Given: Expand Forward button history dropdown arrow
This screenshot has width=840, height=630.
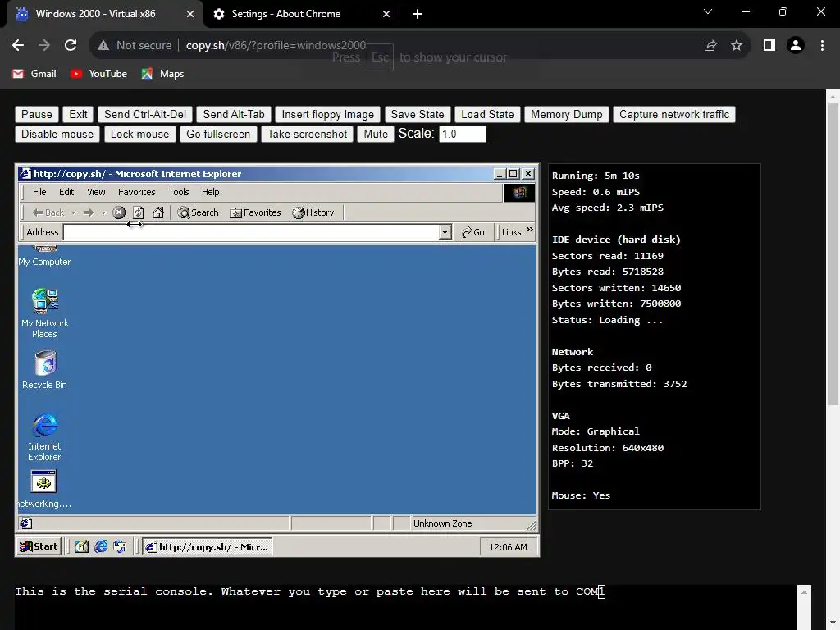Looking at the screenshot, I should [x=104, y=212].
